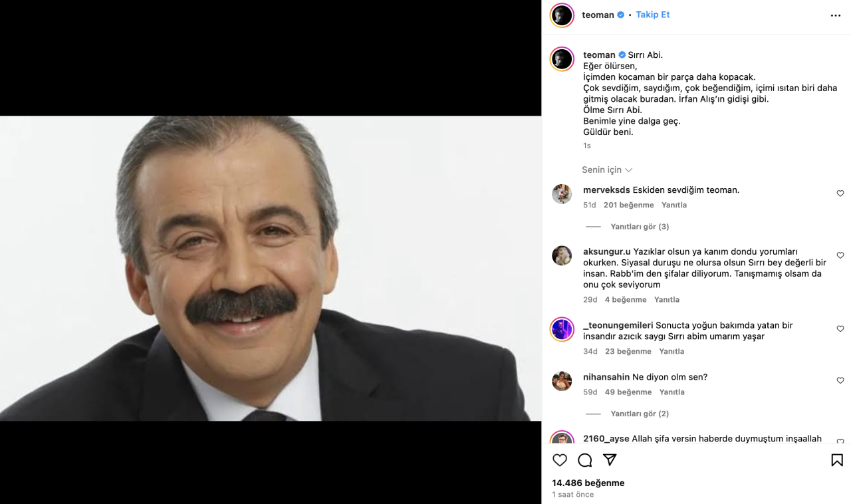Open the three-dot more options menu

coord(836,16)
